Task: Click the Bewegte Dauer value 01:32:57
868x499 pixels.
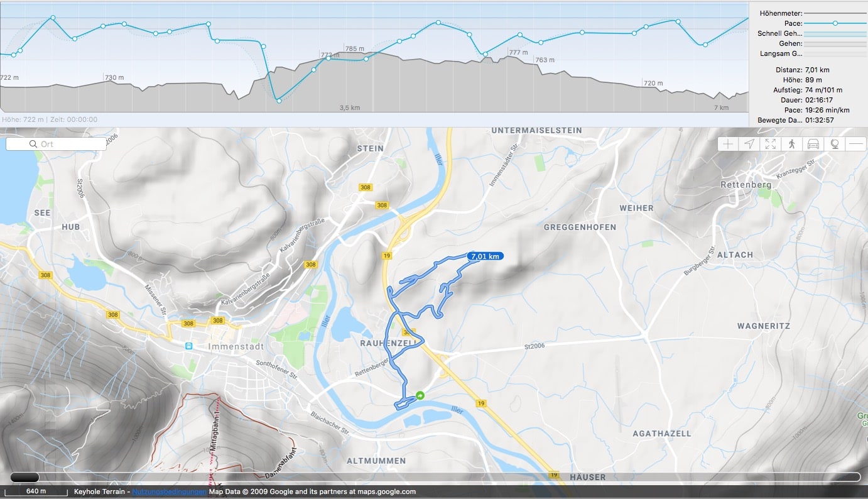Action: coord(820,120)
